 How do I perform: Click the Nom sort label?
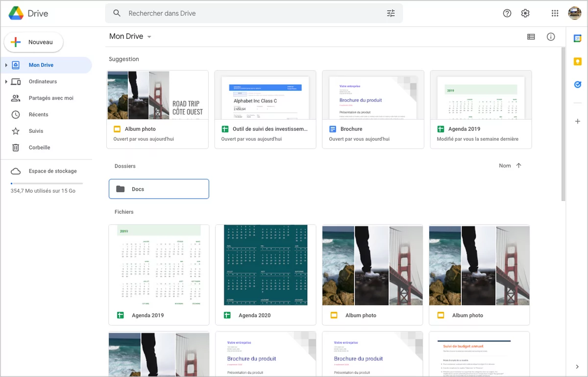pyautogui.click(x=505, y=166)
